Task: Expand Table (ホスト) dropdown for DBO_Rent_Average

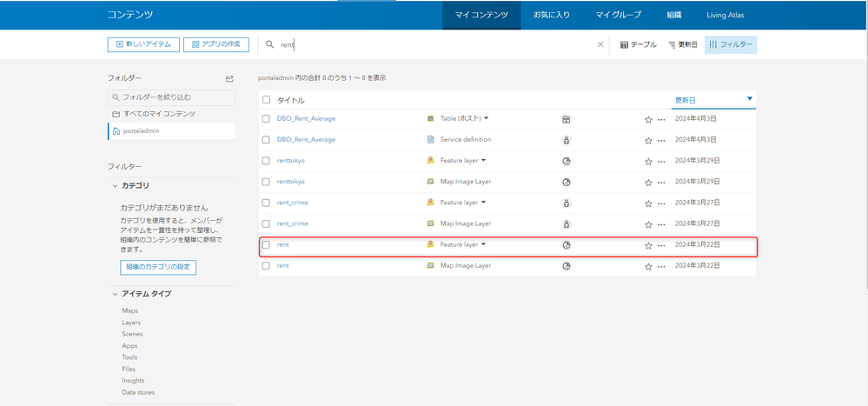Action: point(487,118)
